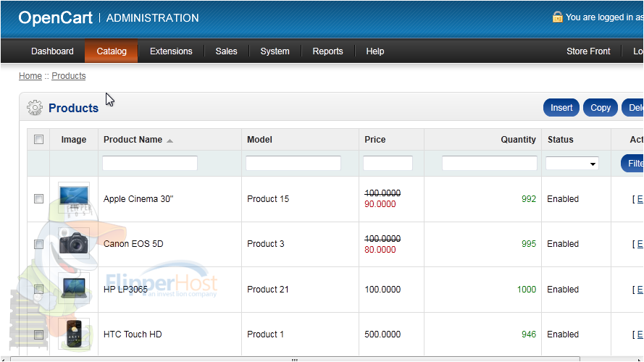
Task: Click the quantity value "1000"
Action: tap(527, 290)
